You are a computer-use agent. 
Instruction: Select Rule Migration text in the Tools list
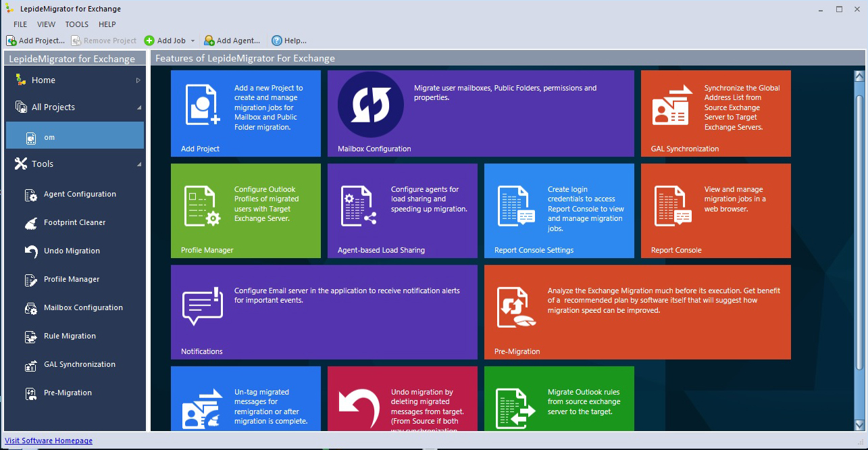click(70, 336)
